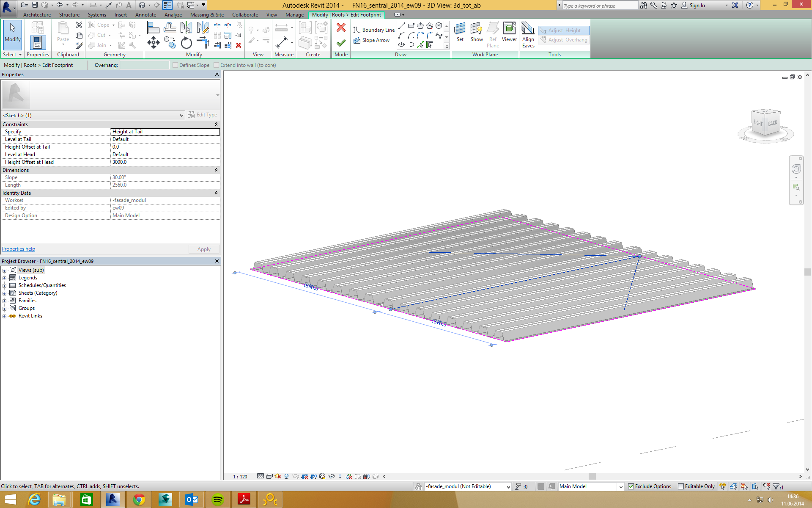Viewport: 812px width, 508px height.
Task: Click the Properties help link
Action: 19,249
